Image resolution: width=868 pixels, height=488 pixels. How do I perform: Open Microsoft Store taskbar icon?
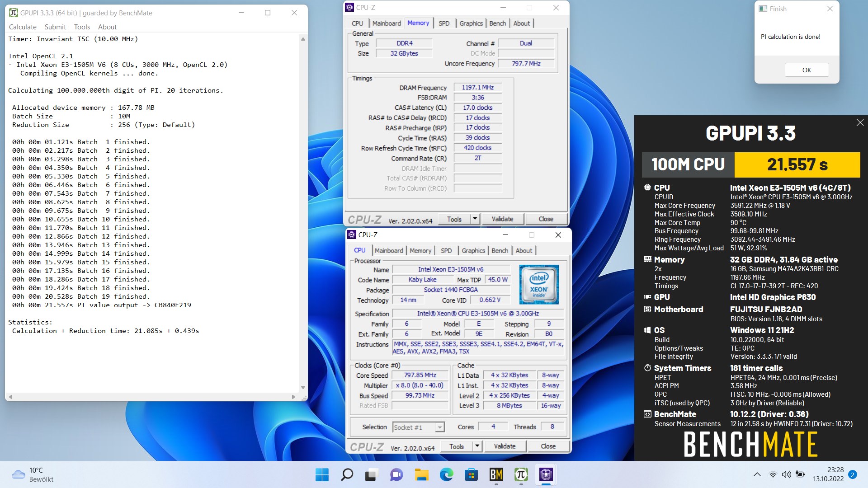(471, 474)
